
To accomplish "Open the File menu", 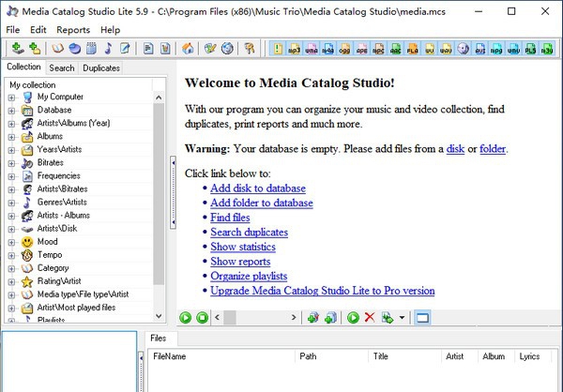I will click(x=13, y=30).
